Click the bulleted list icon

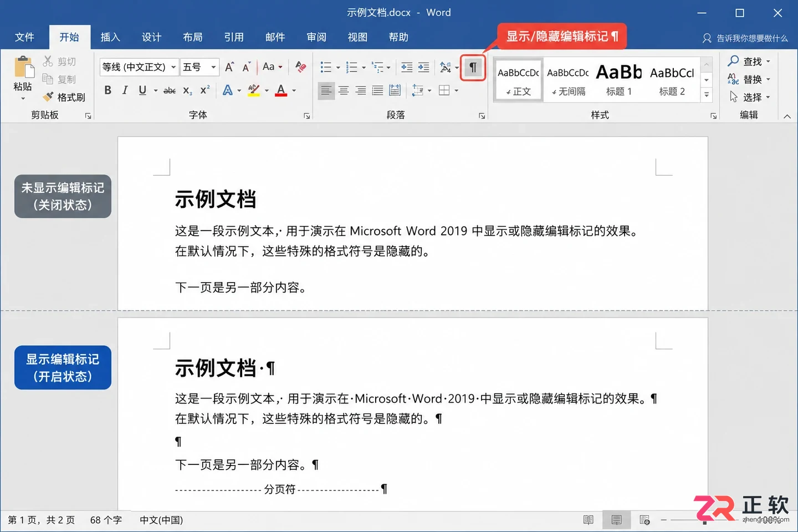(x=326, y=67)
